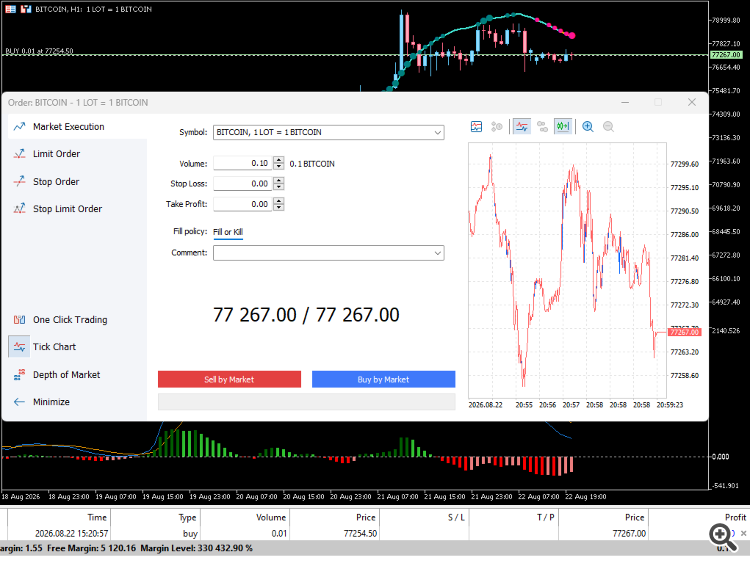Screen dimensions: 750x563
Task: Click the Free Margin status text
Action: coord(91,548)
